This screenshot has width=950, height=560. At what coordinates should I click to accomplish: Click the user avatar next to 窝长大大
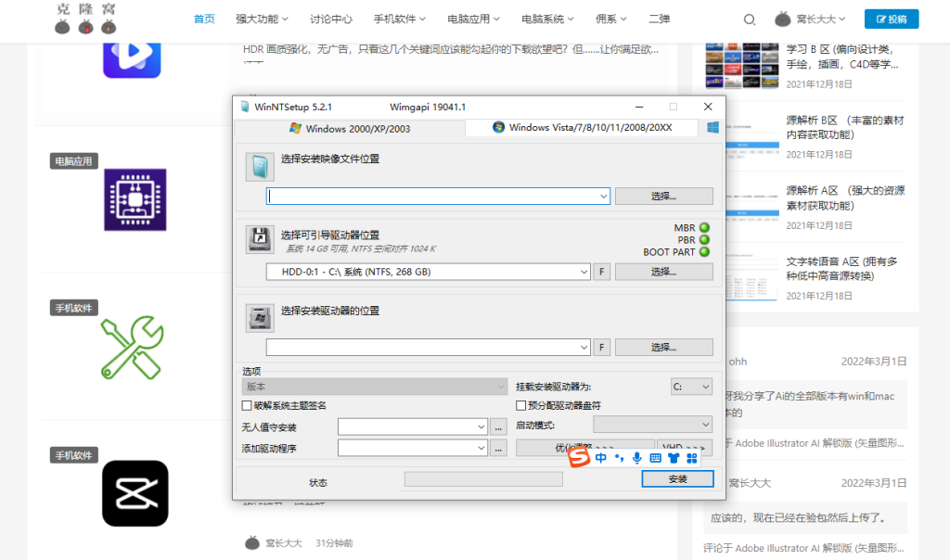click(x=782, y=19)
